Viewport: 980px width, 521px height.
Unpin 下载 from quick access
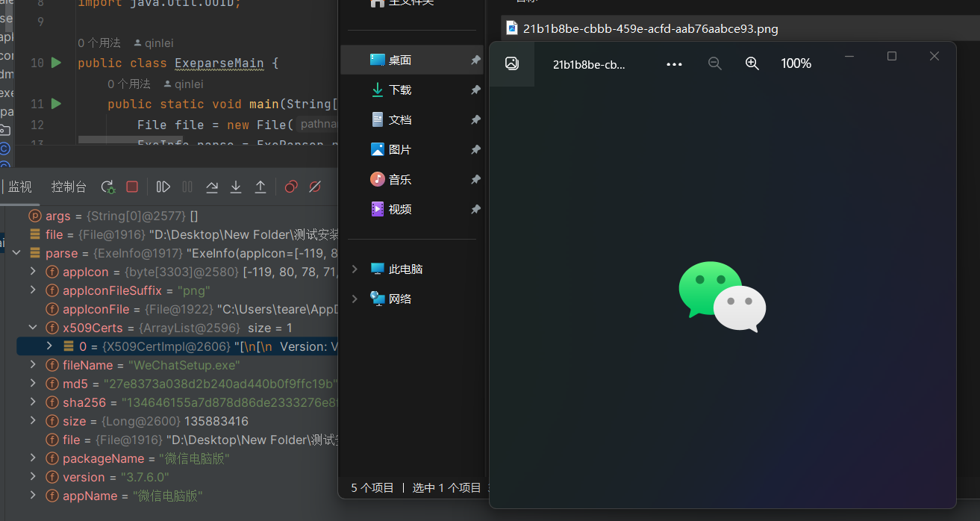pos(475,90)
